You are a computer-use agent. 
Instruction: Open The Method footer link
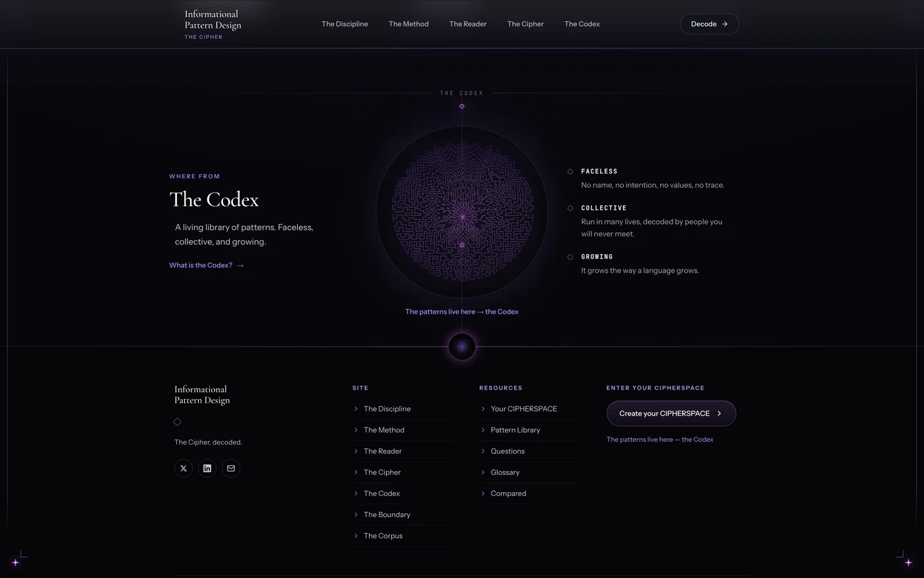point(384,430)
